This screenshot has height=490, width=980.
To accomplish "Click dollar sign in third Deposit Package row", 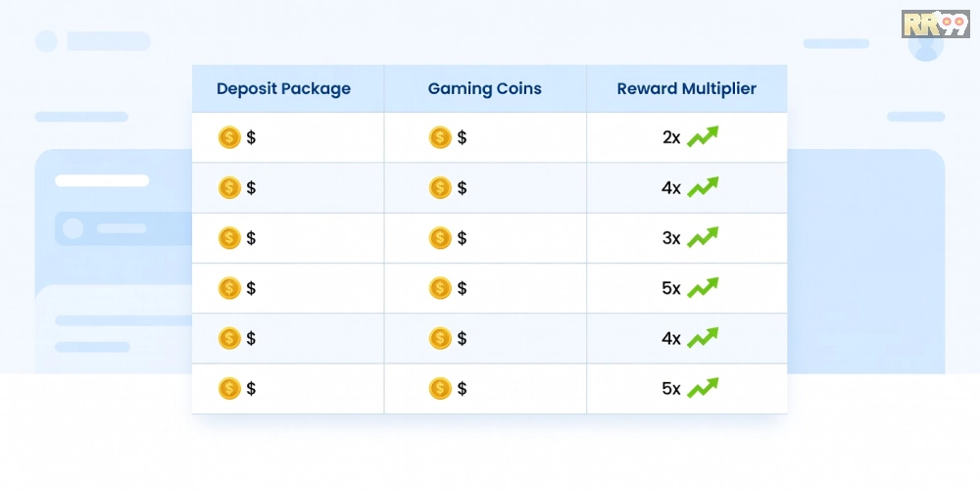I will click(x=251, y=238).
